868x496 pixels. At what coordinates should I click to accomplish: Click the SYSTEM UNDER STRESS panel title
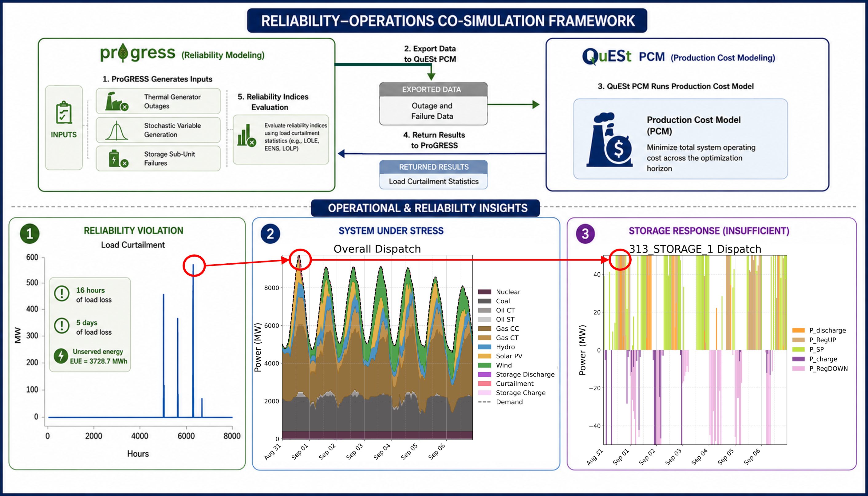[391, 231]
